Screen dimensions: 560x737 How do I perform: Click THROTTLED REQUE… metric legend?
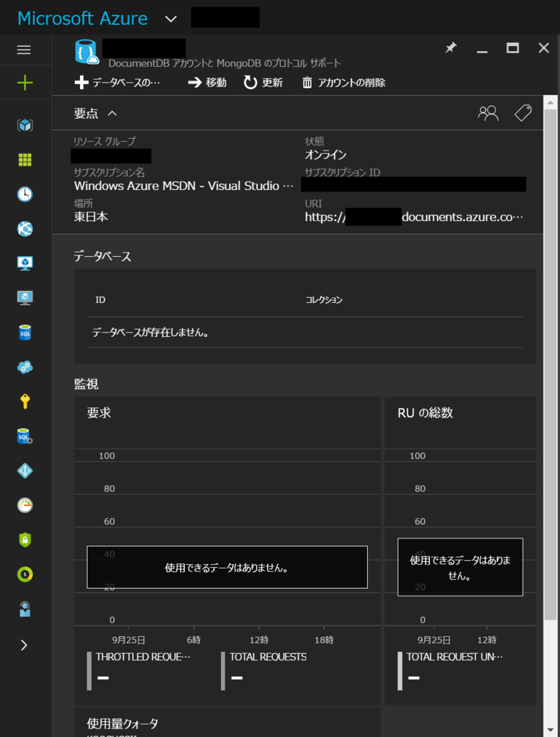pos(139,670)
